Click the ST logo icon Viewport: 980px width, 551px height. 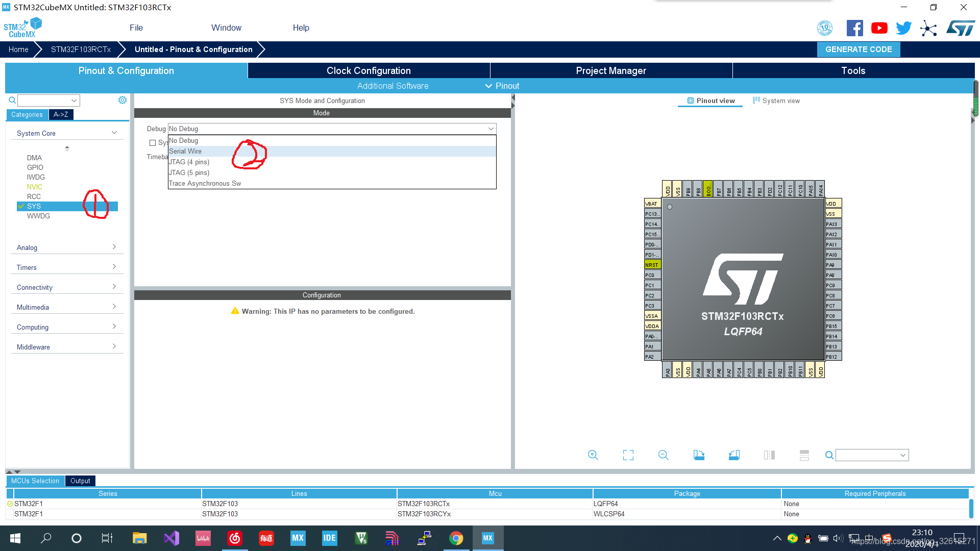tap(961, 28)
